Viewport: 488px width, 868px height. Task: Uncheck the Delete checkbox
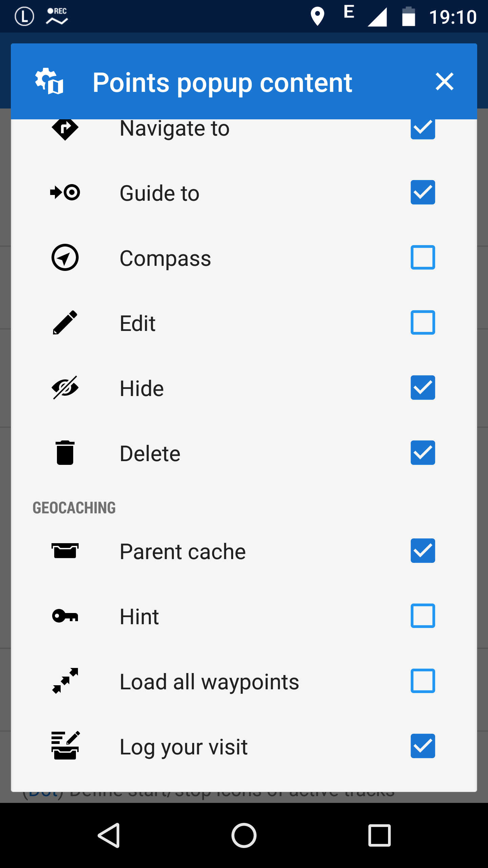coord(423,453)
